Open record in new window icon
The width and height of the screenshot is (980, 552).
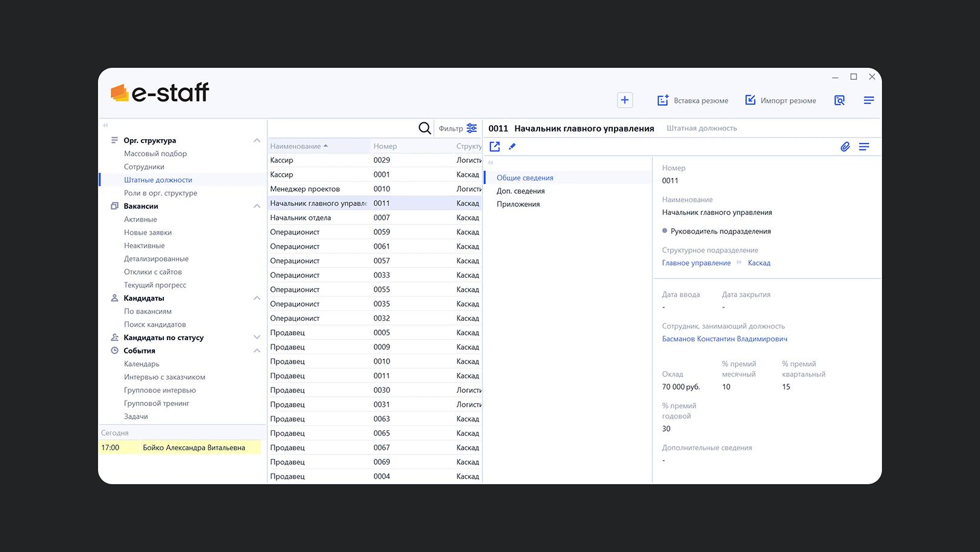click(495, 146)
